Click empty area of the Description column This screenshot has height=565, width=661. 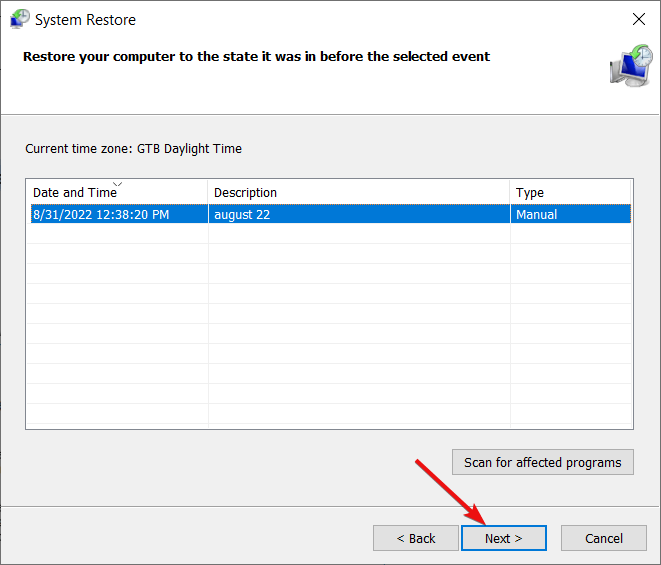pyautogui.click(x=359, y=325)
